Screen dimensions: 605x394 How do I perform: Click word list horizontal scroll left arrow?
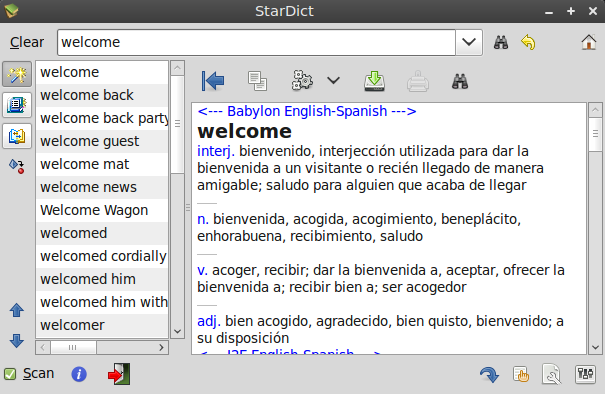point(43,348)
